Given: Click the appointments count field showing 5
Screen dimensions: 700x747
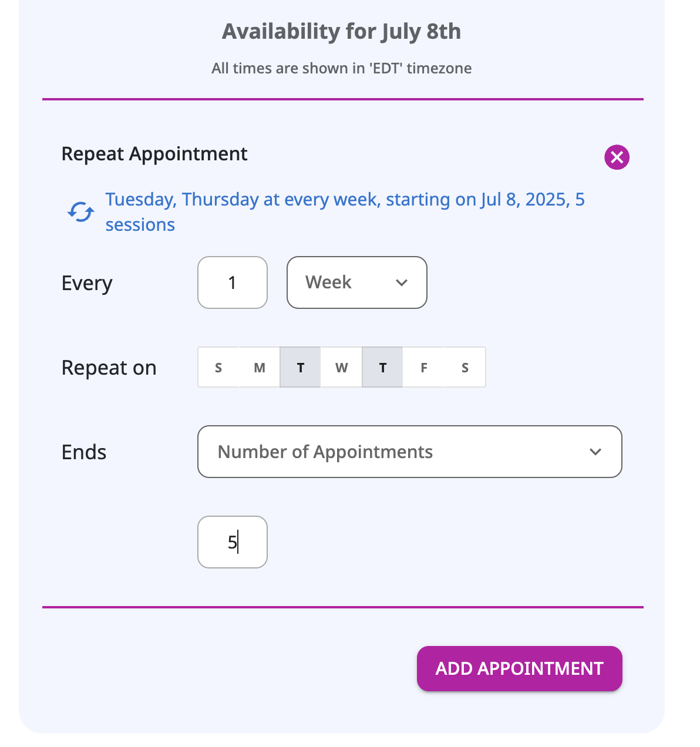Looking at the screenshot, I should 233,542.
